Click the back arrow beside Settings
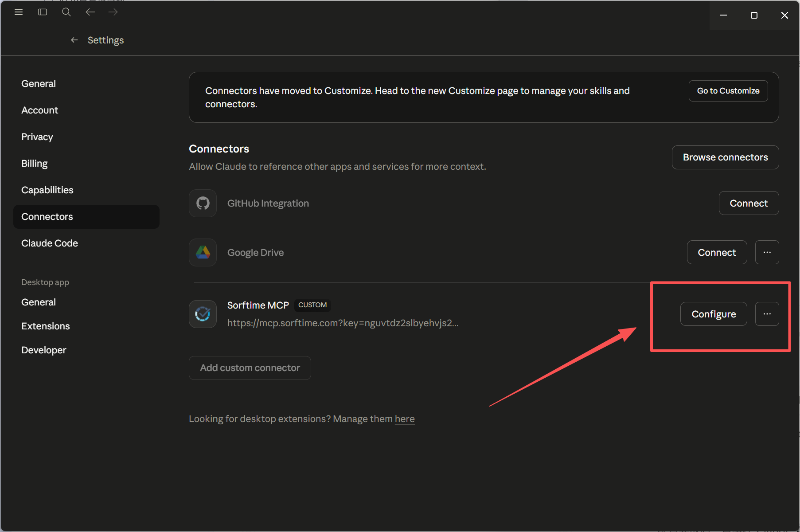800x532 pixels. click(74, 40)
